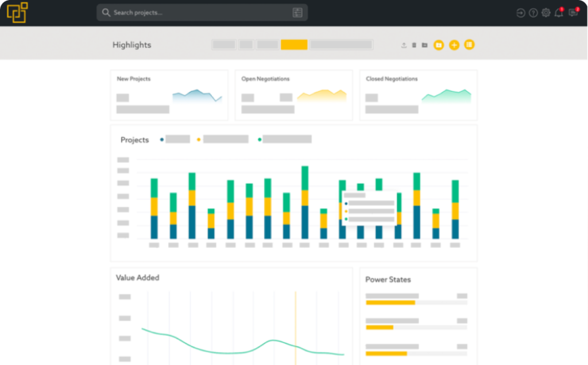
Task: Open search filter options in search bar
Action: coord(297,13)
